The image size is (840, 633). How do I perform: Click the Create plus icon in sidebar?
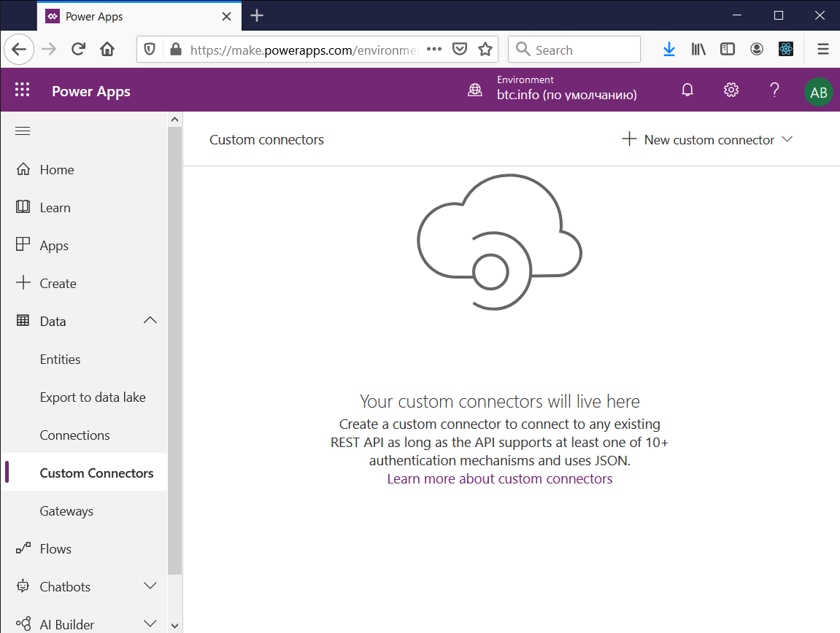click(23, 283)
